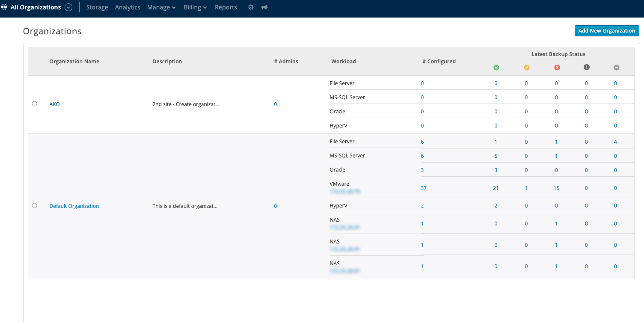Open the AKO organization link
This screenshot has width=644, height=323.
54,104
